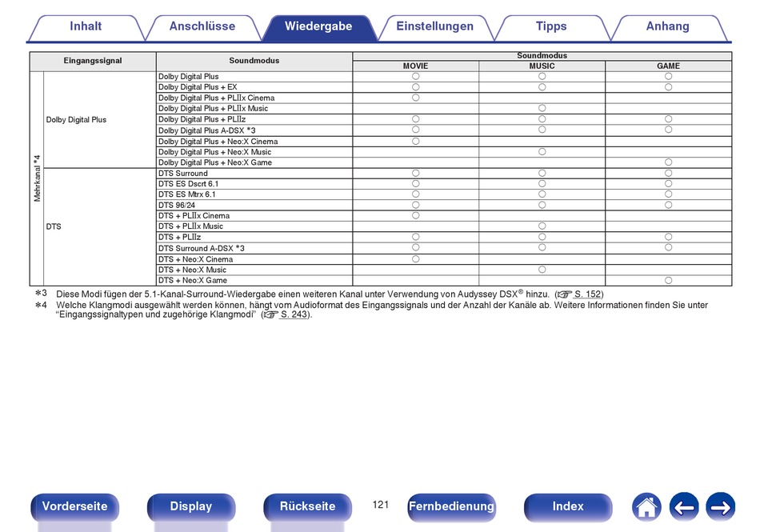Click the MOVIE column header
Viewport: 760px width, 532px height.
click(x=415, y=66)
